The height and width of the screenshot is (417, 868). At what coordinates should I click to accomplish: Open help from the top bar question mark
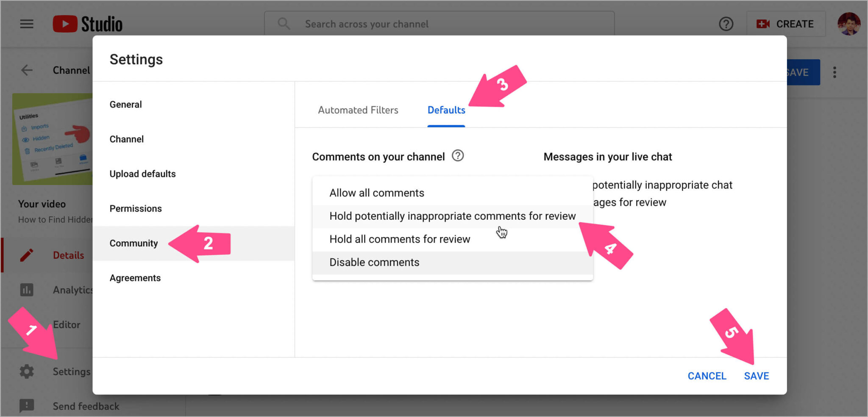pyautogui.click(x=726, y=24)
